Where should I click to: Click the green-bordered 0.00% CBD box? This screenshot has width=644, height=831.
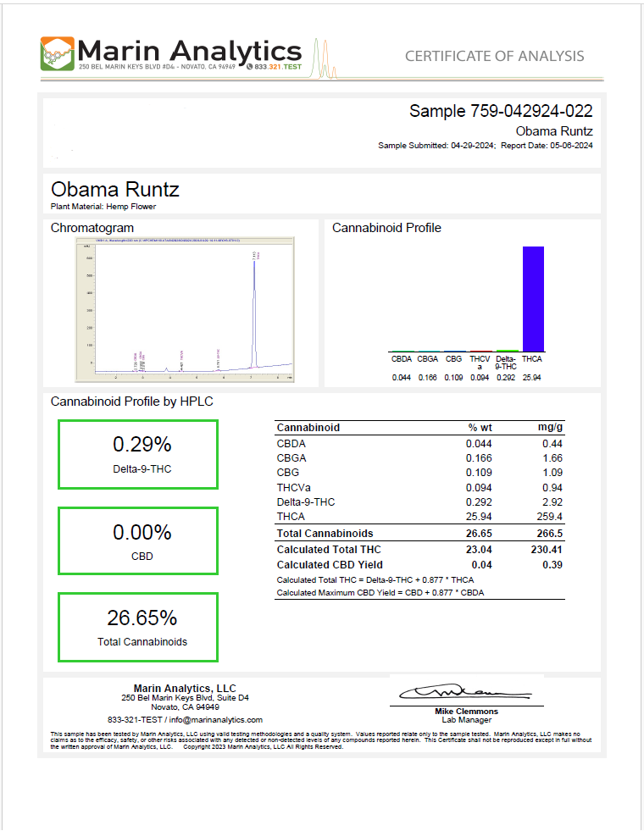click(138, 540)
